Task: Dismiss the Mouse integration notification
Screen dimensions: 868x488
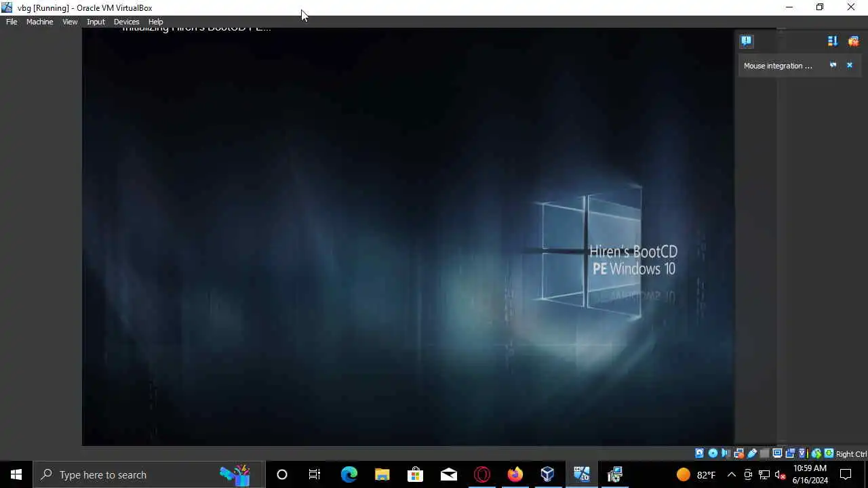Action: pos(849,65)
